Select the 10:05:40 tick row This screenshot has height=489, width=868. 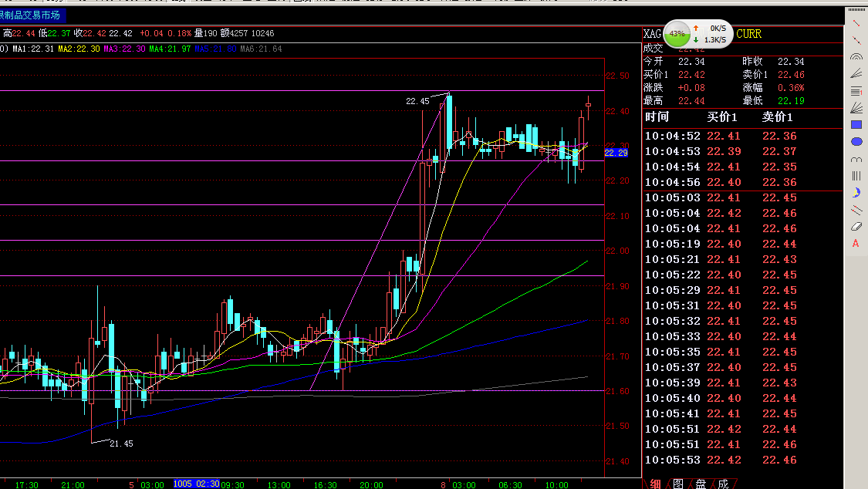(742, 398)
